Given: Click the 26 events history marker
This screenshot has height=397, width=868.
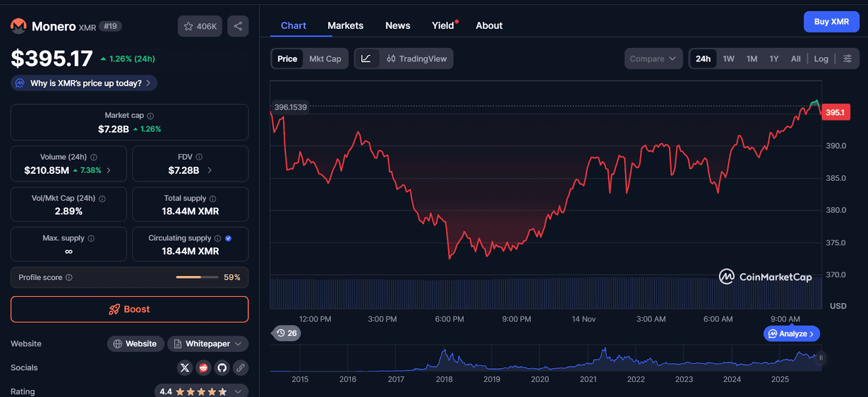Looking at the screenshot, I should point(286,333).
